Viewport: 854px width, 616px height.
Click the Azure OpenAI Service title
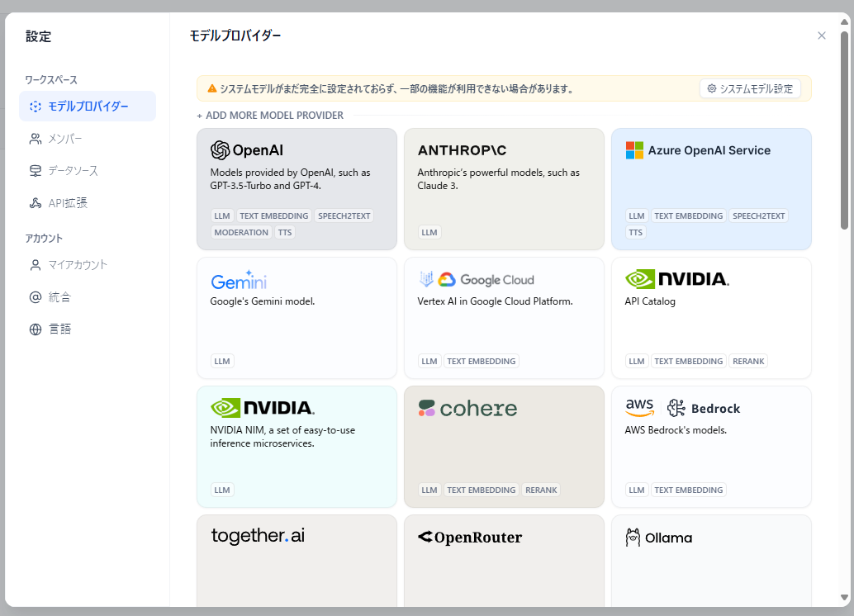tap(709, 150)
